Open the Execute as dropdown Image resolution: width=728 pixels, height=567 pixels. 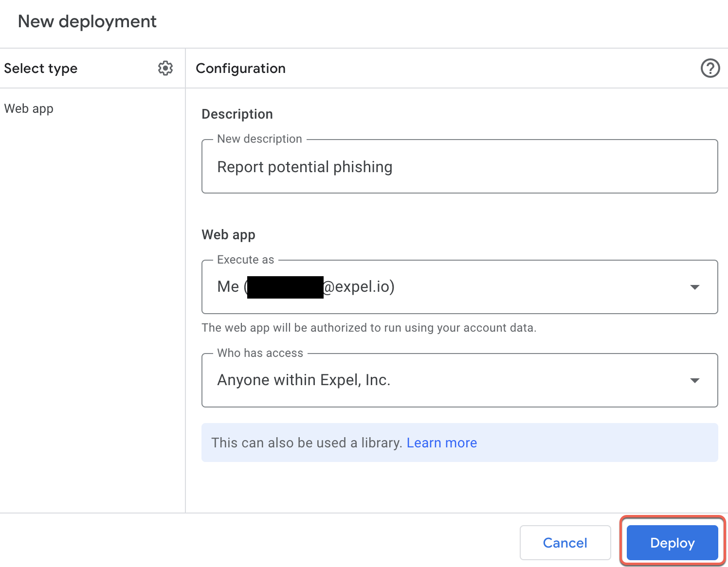(459, 287)
